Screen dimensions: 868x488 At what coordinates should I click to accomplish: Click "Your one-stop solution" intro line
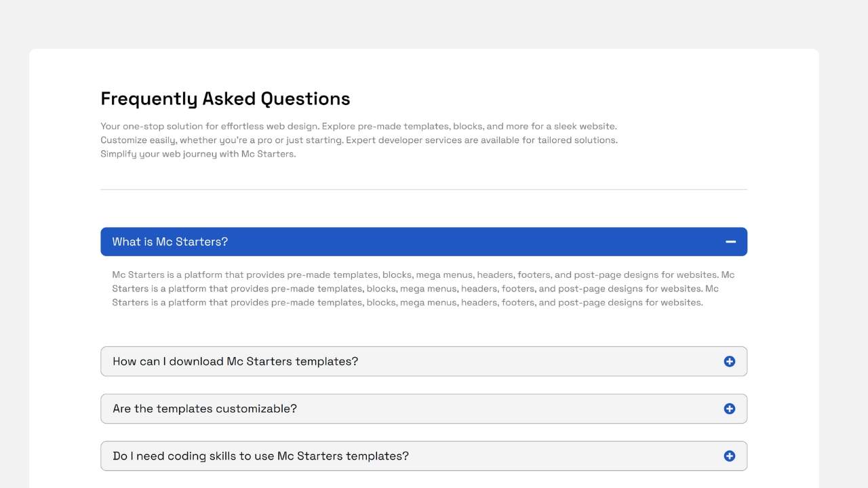coord(358,126)
